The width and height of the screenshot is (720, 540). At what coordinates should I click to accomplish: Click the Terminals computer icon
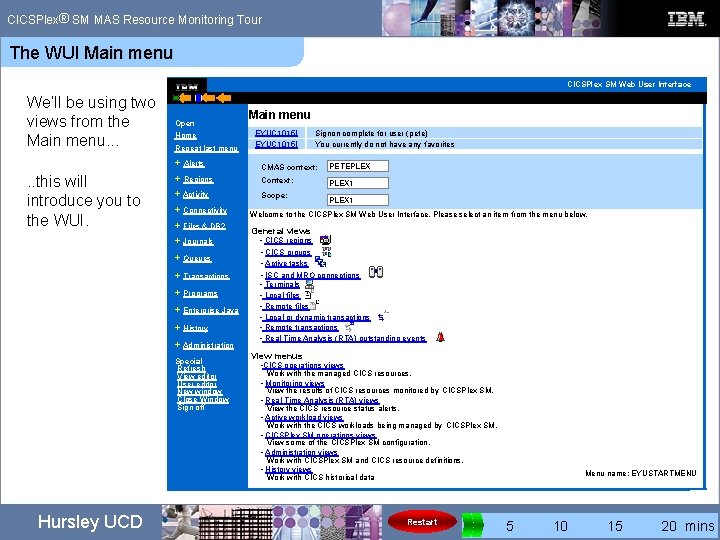(309, 286)
